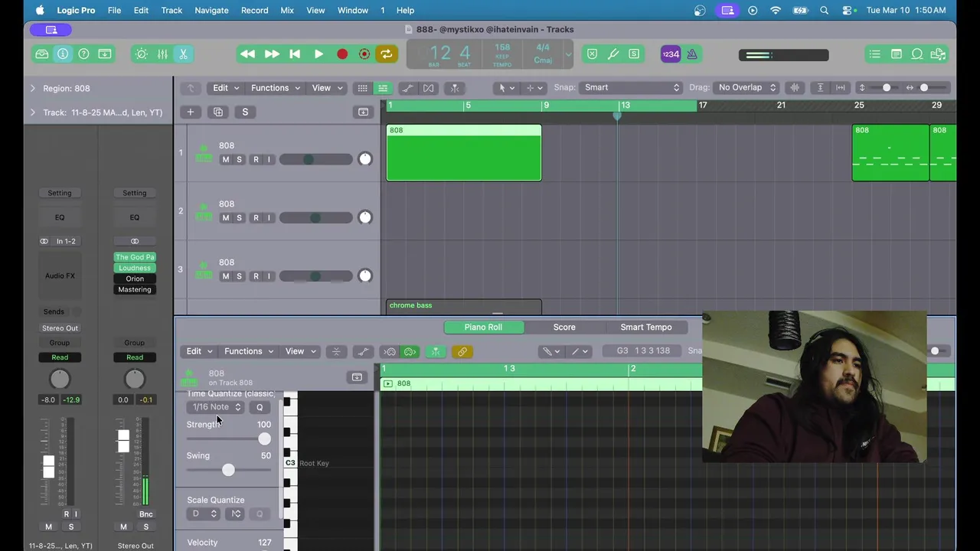Click the Tuner icon in control bar
The height and width of the screenshot is (551, 980).
613,54
